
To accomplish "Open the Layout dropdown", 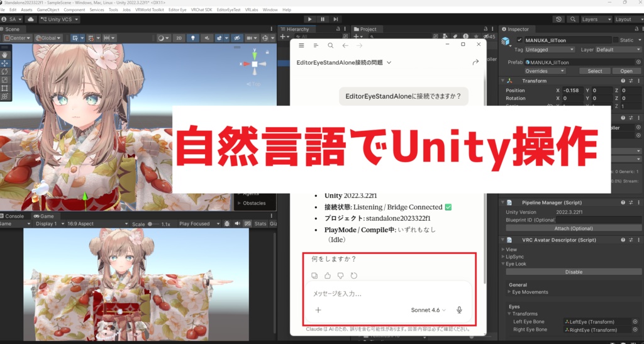I will tap(628, 19).
